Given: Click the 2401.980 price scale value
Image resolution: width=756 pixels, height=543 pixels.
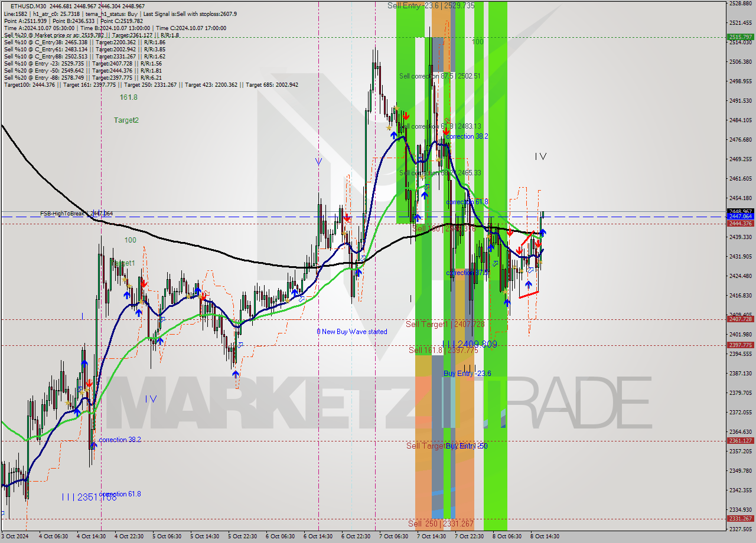Looking at the screenshot, I should tap(741, 334).
